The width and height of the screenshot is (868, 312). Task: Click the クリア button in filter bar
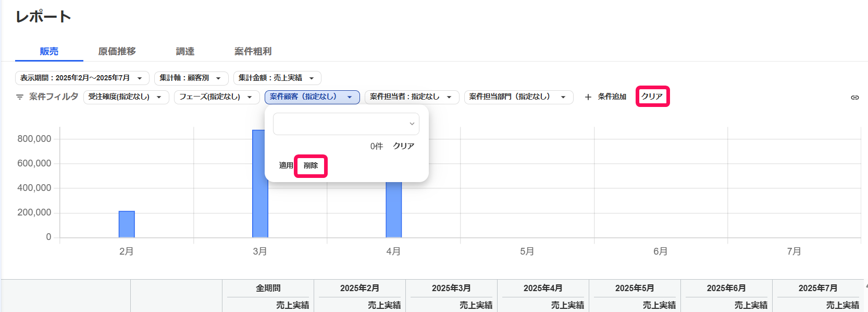652,97
